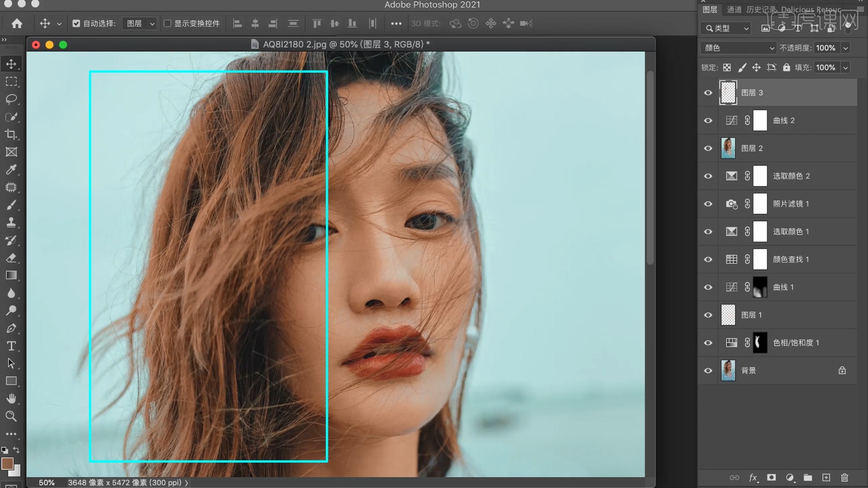
Task: Select the Lasso tool
Action: (x=11, y=99)
